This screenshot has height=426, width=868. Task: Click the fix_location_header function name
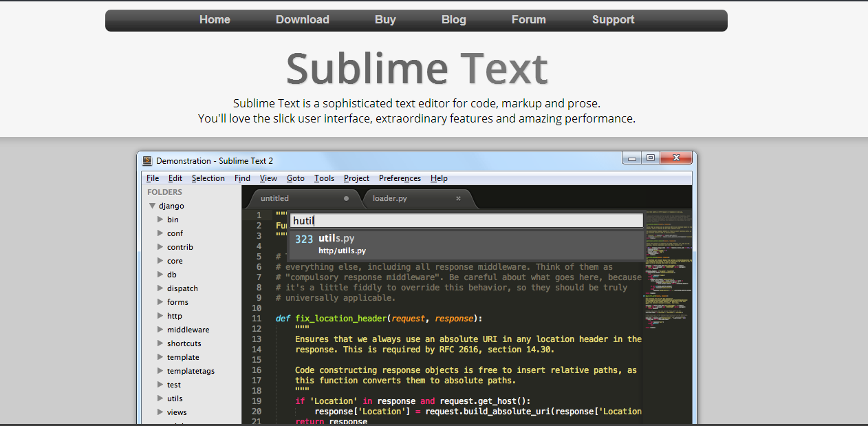[341, 319]
